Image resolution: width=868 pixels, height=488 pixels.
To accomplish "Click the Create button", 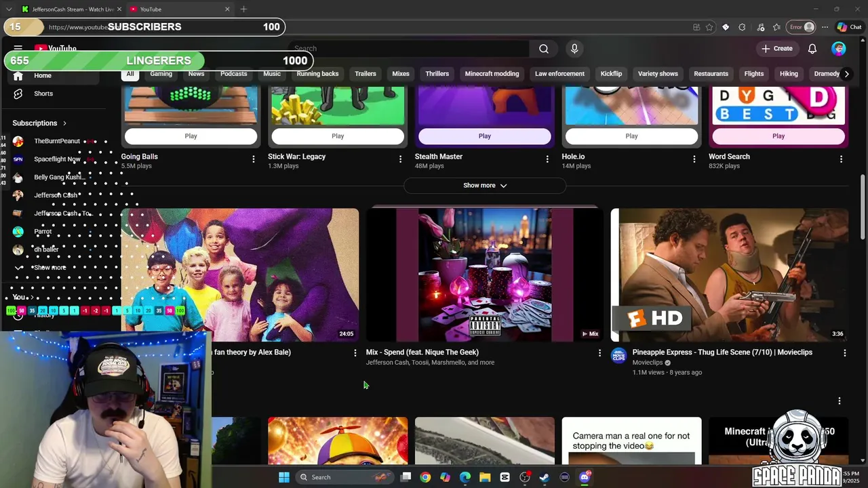I will coord(776,49).
